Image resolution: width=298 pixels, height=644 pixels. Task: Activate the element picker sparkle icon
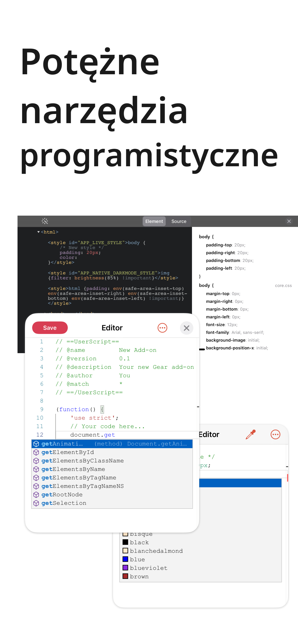pyautogui.click(x=45, y=221)
